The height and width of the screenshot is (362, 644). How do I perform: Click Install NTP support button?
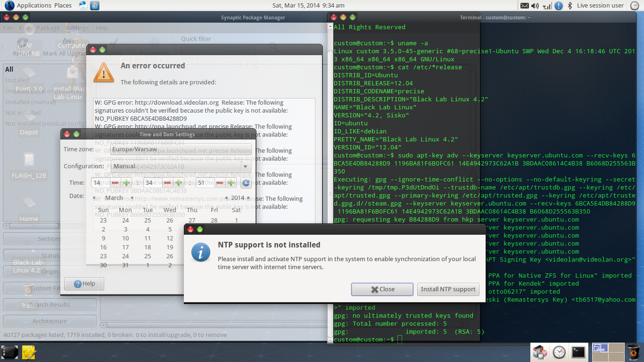pos(448,289)
